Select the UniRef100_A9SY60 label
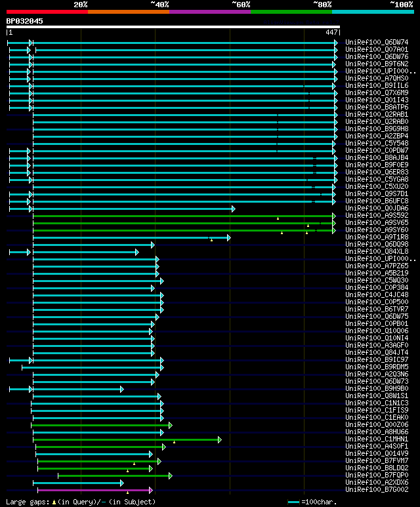The width and height of the screenshot is (420, 507). [377, 230]
